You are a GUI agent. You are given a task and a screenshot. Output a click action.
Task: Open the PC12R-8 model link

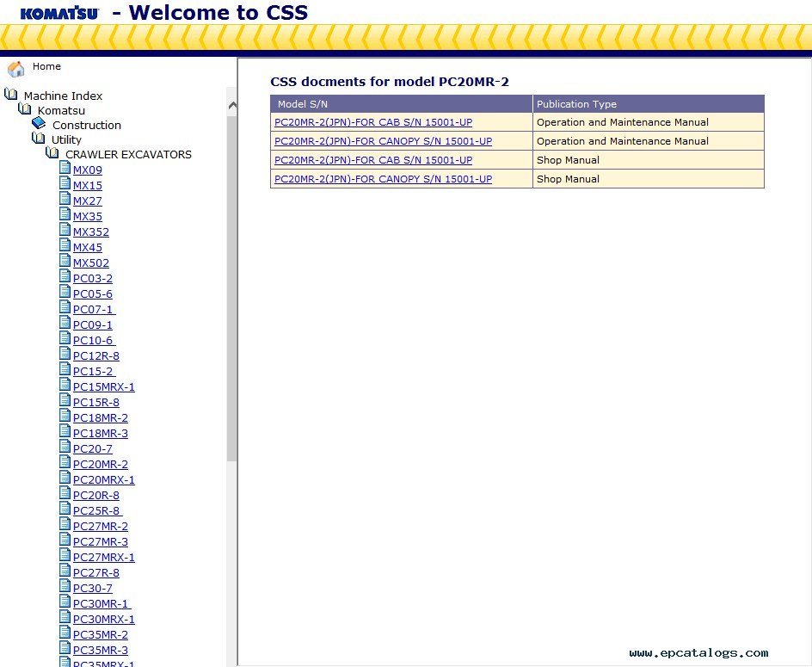click(96, 356)
